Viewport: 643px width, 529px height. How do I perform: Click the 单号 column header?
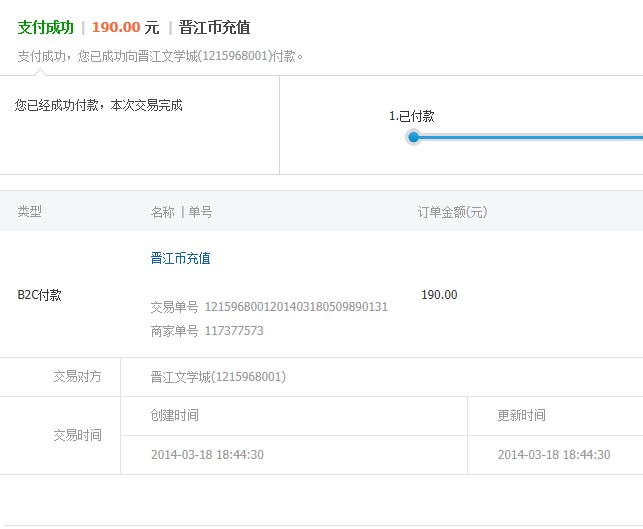click(x=200, y=212)
